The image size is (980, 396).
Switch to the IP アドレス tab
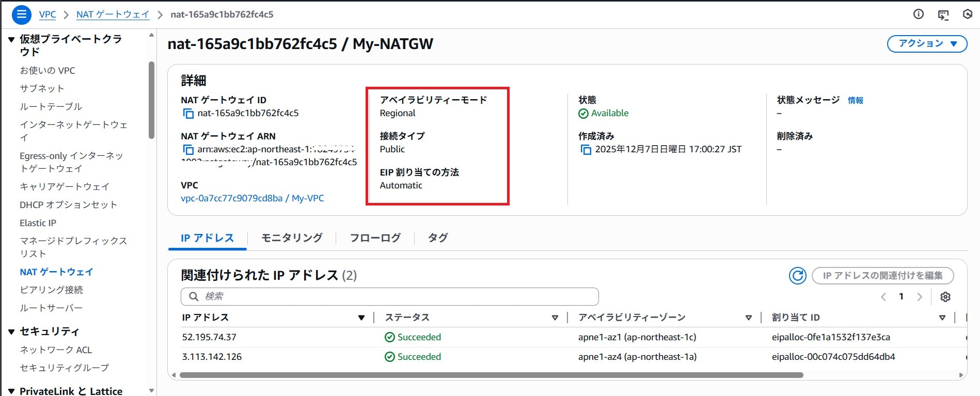click(x=207, y=238)
